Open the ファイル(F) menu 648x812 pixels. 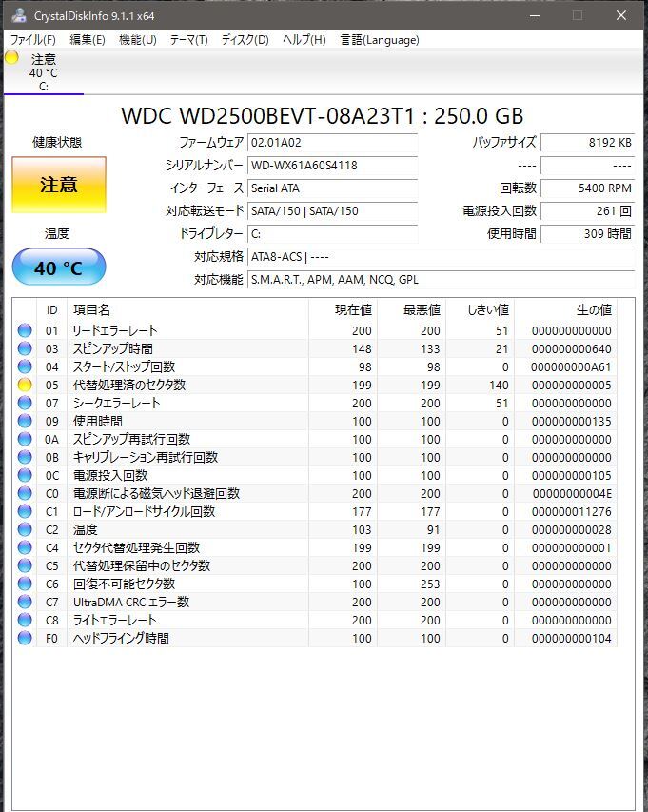tap(33, 40)
